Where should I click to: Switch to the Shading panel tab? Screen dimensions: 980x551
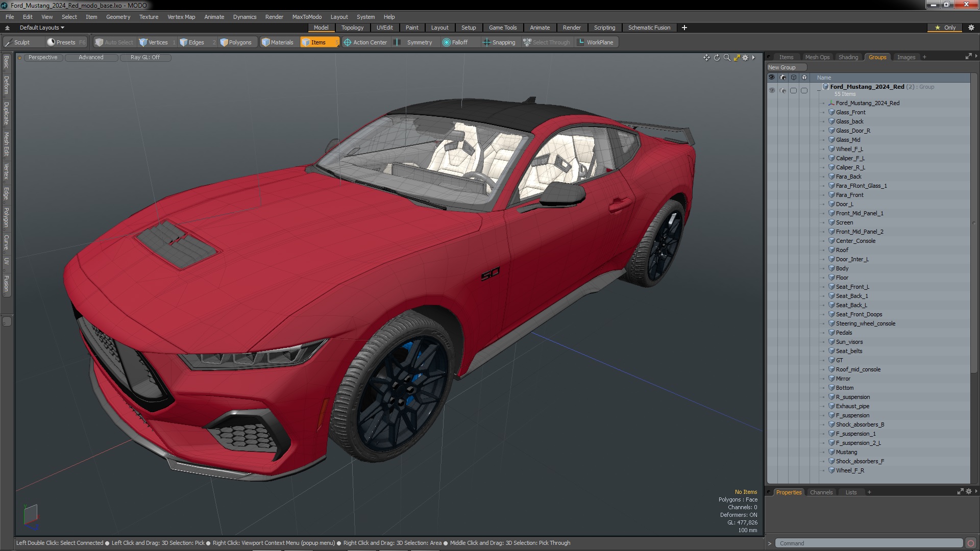pos(848,57)
